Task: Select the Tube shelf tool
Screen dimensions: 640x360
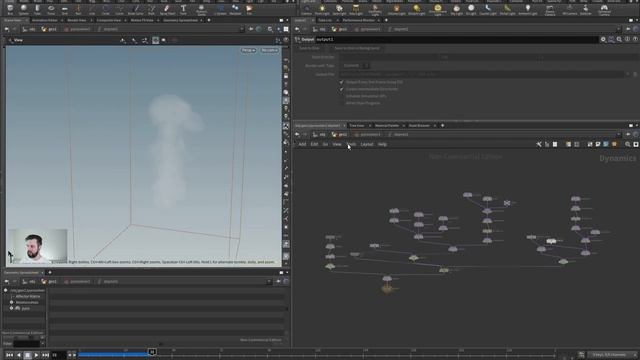Action: click(37, 9)
